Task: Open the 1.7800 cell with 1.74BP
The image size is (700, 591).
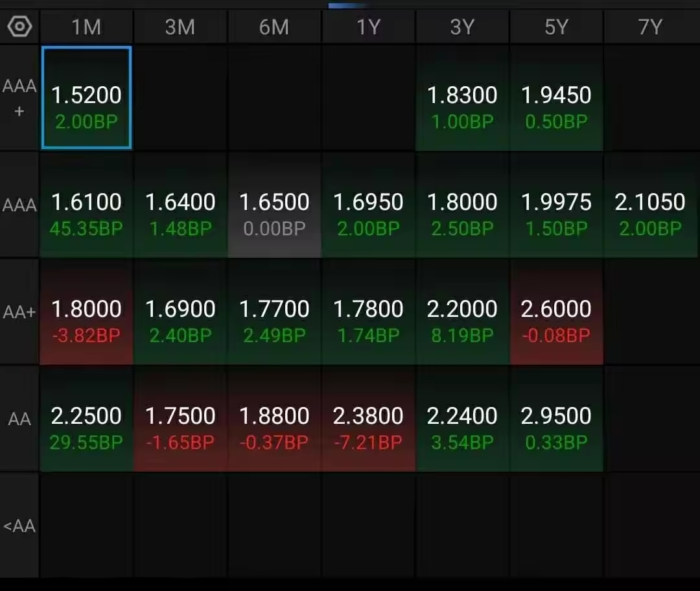Action: (368, 312)
